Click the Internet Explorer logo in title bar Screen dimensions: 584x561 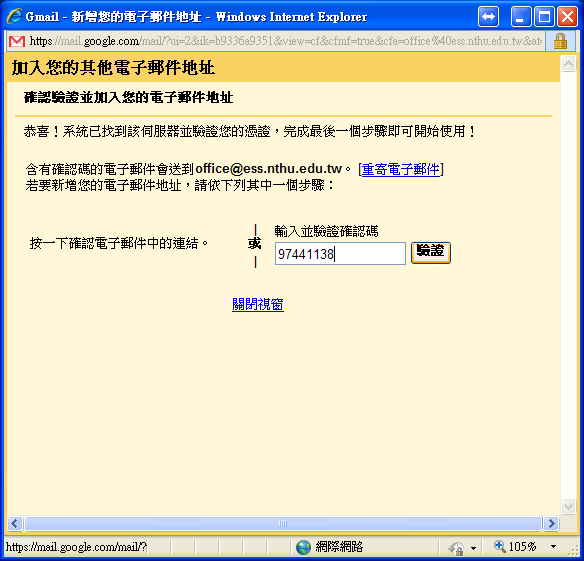pyautogui.click(x=14, y=16)
